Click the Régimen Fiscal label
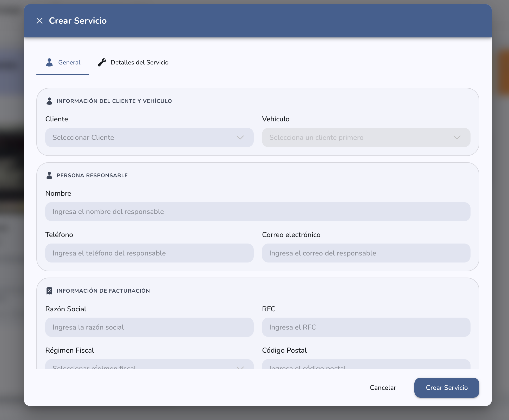This screenshot has width=509, height=420. (70, 350)
